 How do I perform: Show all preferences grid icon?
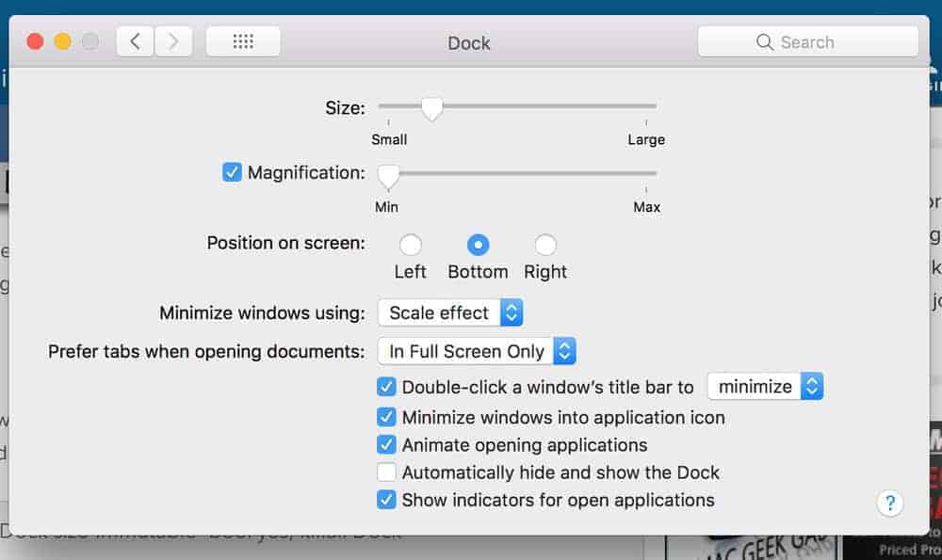pyautogui.click(x=243, y=41)
